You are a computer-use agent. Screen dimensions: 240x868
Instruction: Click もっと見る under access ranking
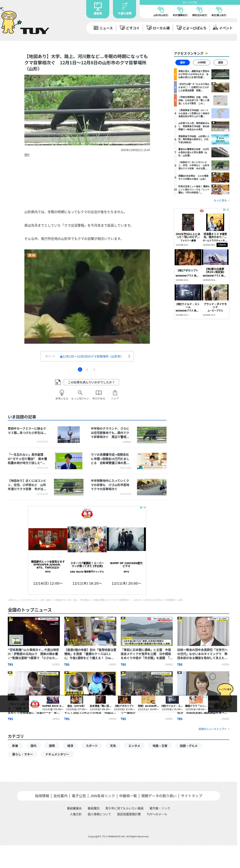coord(221,200)
